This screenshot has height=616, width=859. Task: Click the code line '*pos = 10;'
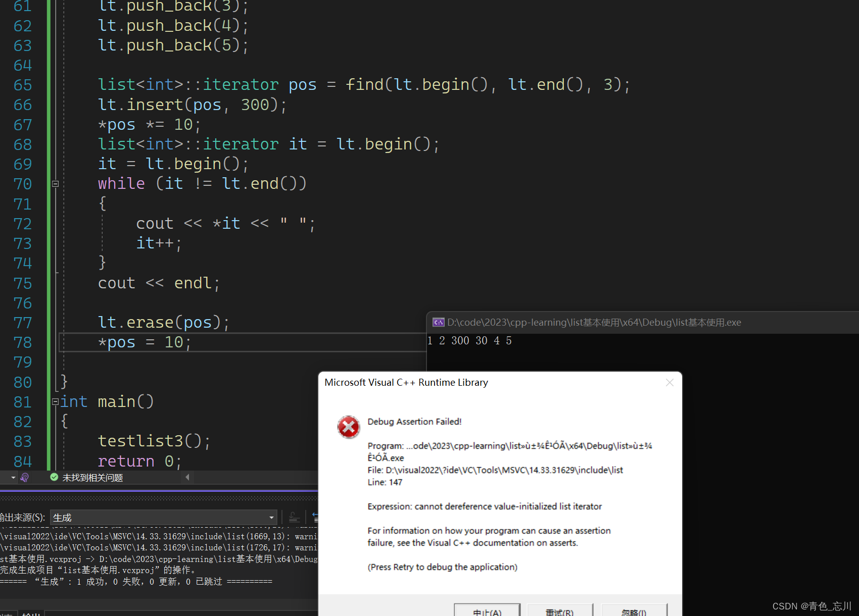[145, 342]
